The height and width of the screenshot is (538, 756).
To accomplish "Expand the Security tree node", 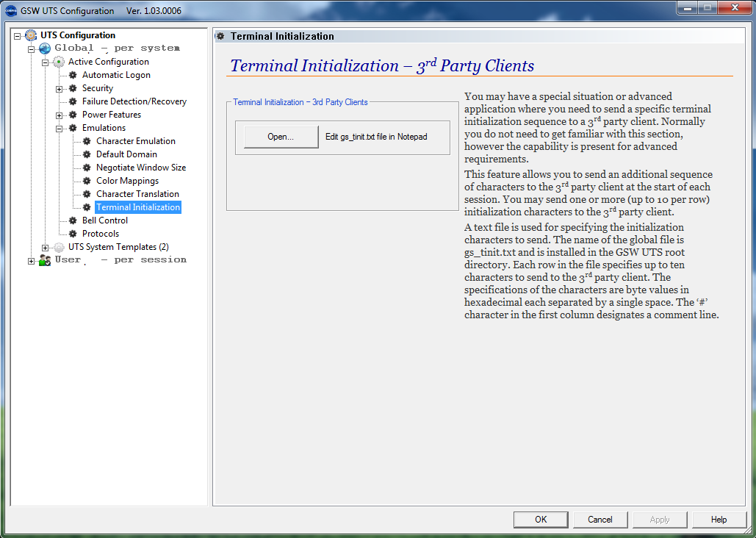I will [x=60, y=88].
